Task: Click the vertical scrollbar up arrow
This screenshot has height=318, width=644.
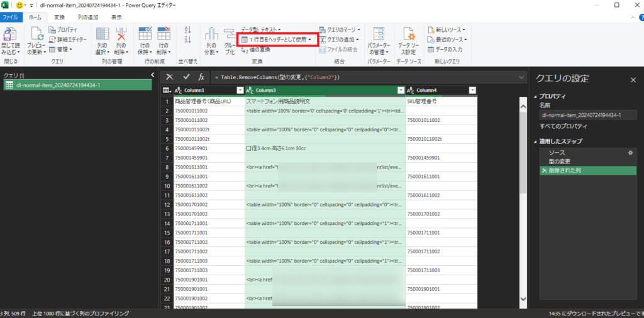Action: [x=523, y=107]
